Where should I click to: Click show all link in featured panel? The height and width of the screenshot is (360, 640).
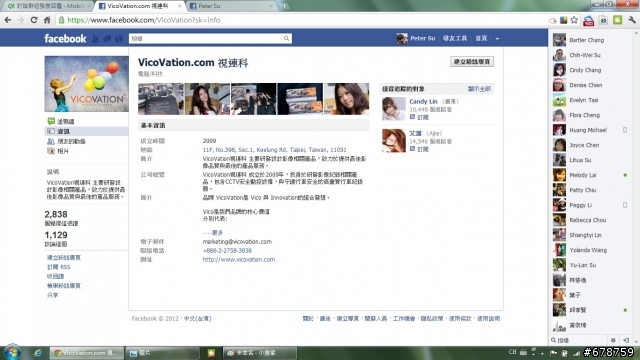click(479, 89)
